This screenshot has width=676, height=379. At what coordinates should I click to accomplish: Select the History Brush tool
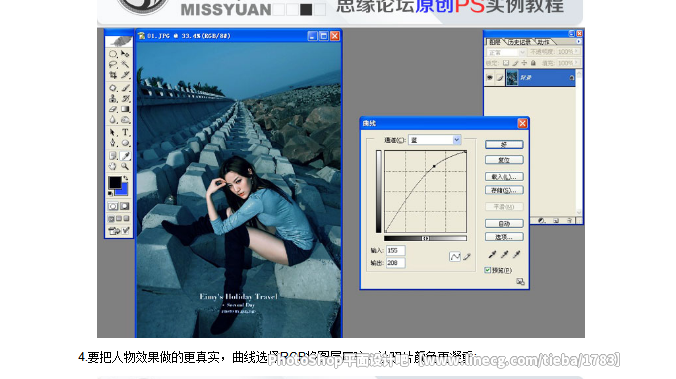tap(125, 98)
